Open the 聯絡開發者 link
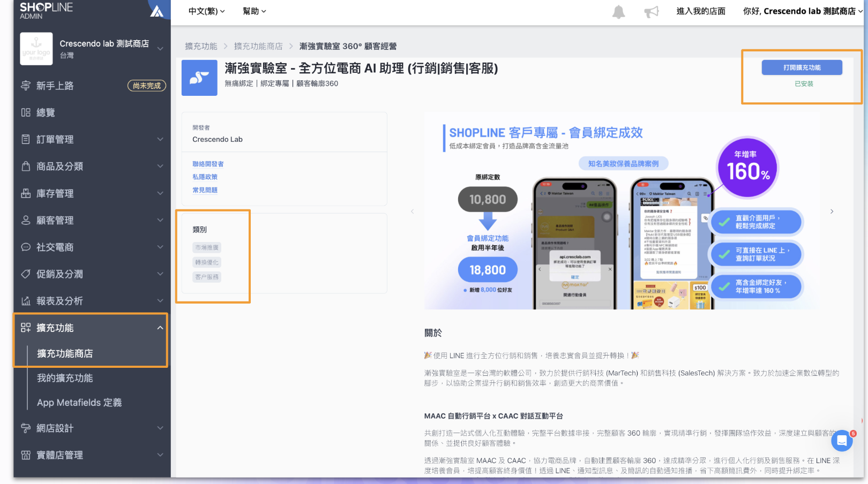Image resolution: width=868 pixels, height=484 pixels. (208, 164)
